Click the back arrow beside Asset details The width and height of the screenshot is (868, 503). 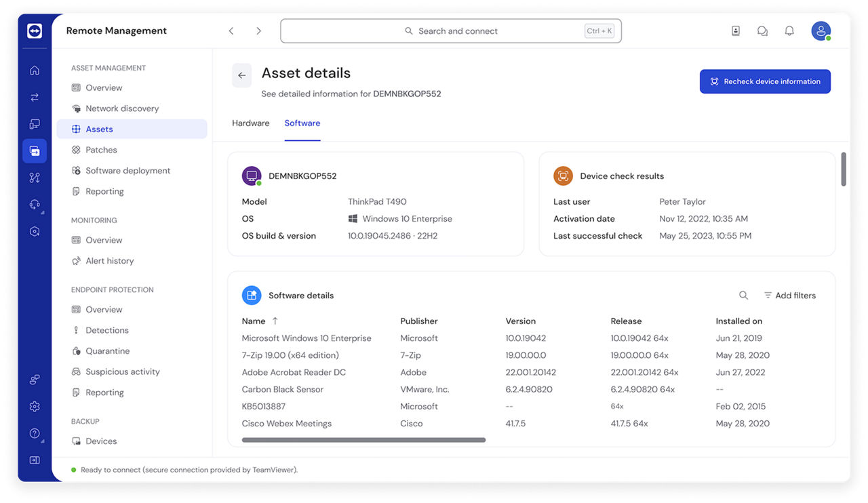point(242,75)
